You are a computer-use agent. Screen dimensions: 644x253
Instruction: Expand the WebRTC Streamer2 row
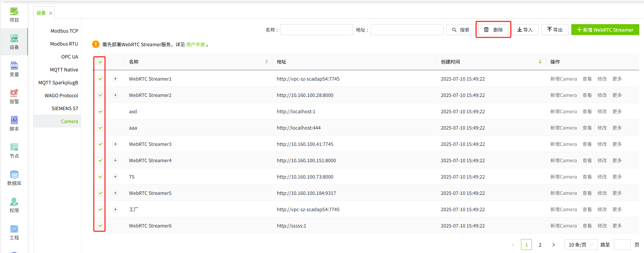[x=116, y=95]
